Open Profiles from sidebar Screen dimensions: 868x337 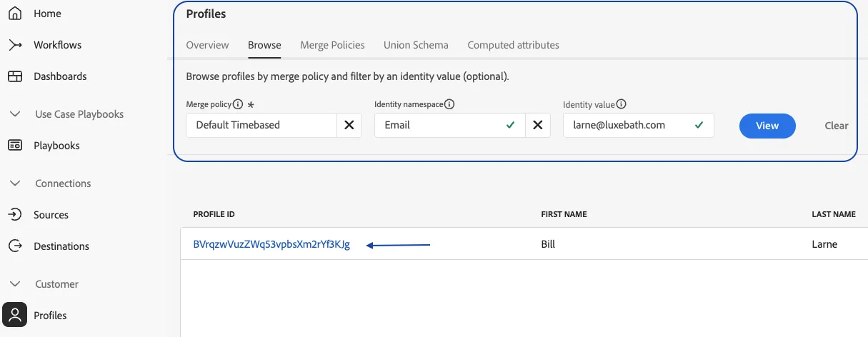pyautogui.click(x=50, y=316)
